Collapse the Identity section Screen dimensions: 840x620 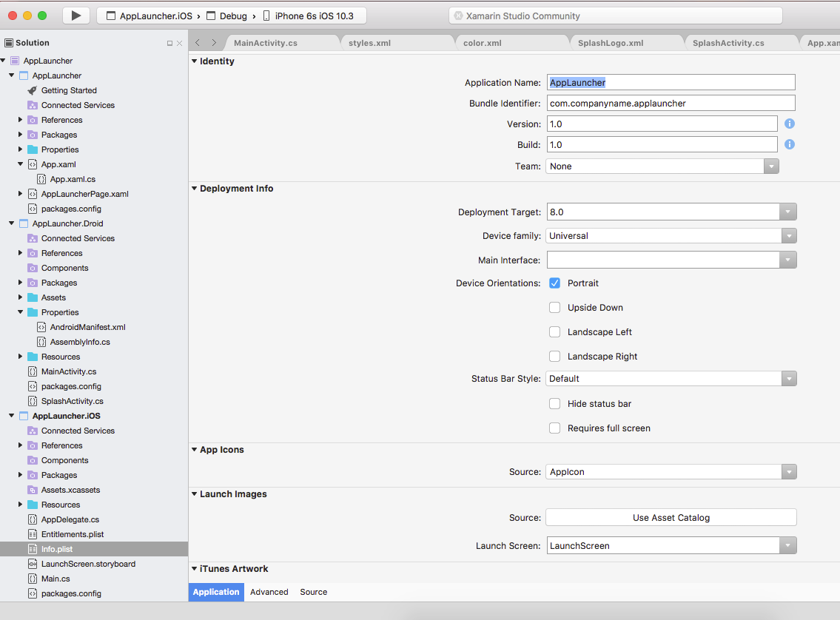point(195,61)
